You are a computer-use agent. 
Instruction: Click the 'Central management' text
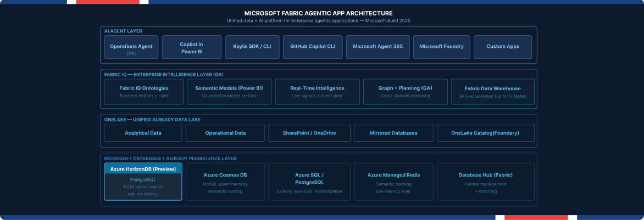[485, 184]
